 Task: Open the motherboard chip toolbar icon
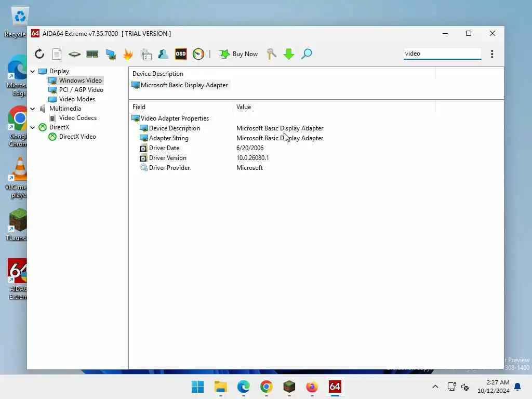(74, 54)
